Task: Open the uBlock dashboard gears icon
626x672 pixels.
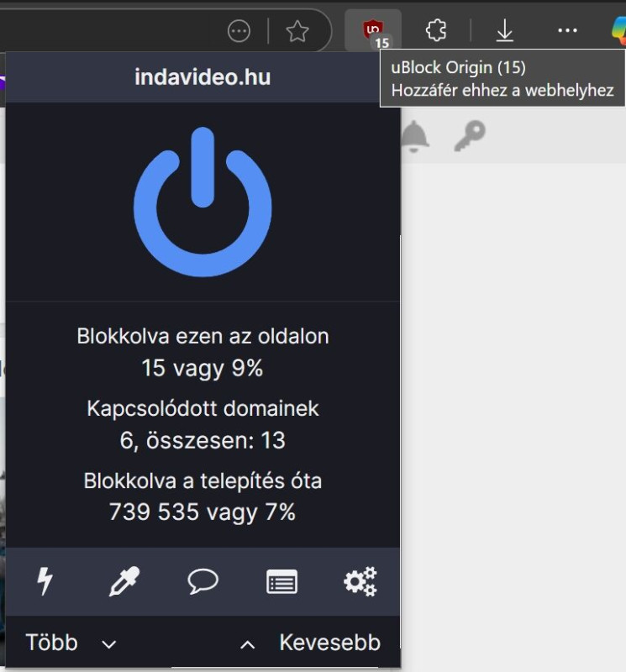Action: point(360,581)
